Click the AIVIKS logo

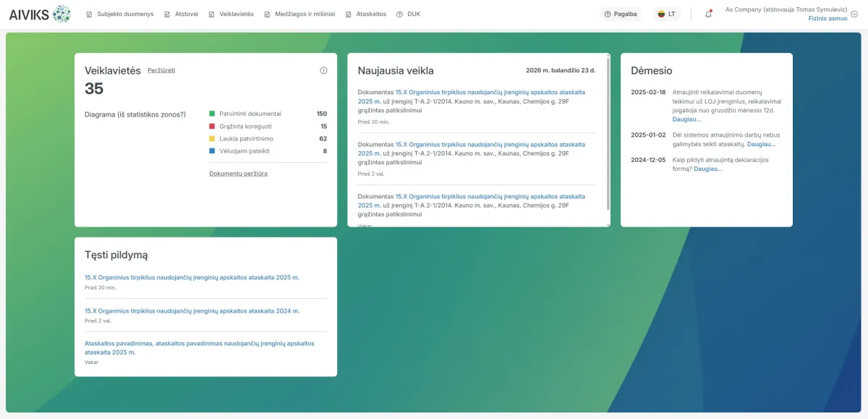pyautogui.click(x=40, y=14)
